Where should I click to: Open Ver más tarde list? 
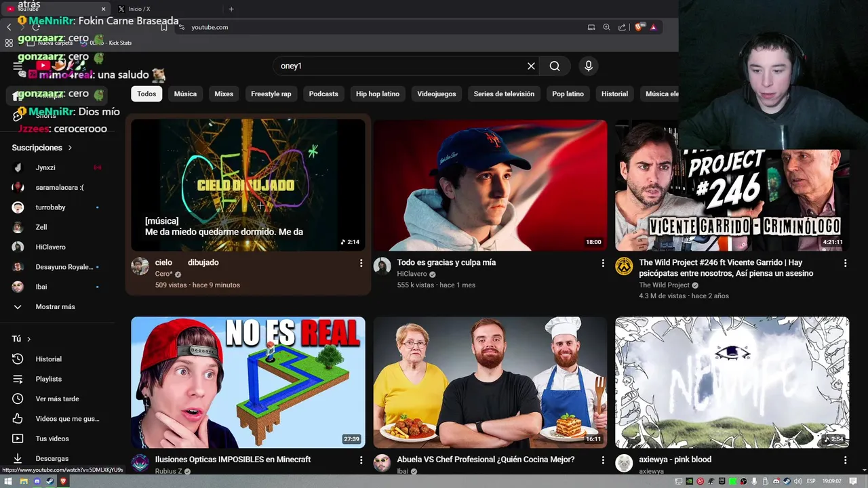[58, 399]
